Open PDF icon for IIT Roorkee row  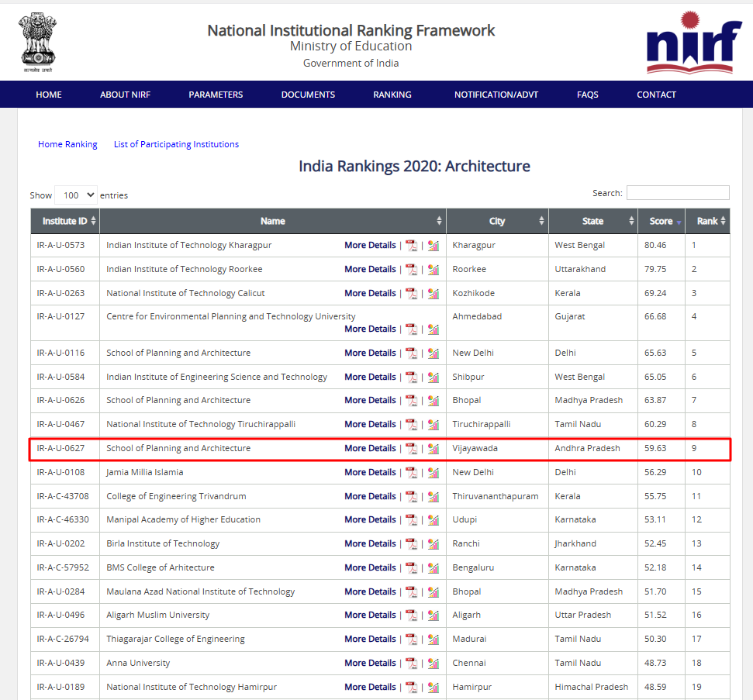(412, 269)
